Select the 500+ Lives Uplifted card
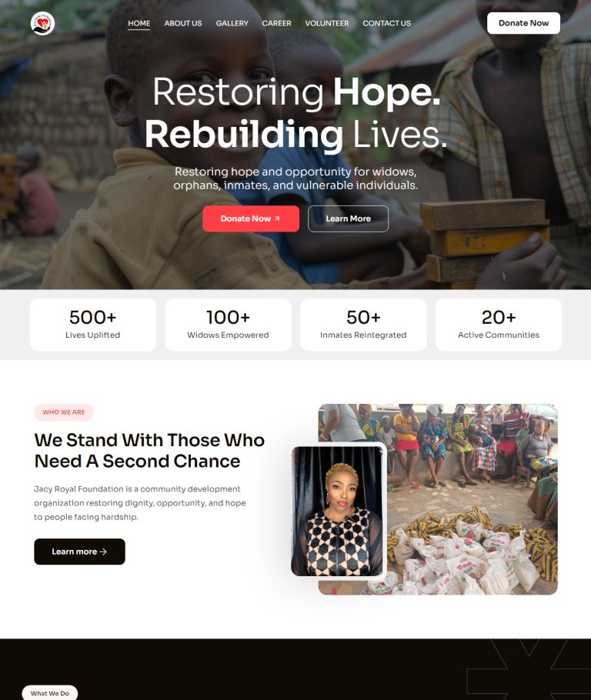591x700 pixels. pyautogui.click(x=93, y=325)
